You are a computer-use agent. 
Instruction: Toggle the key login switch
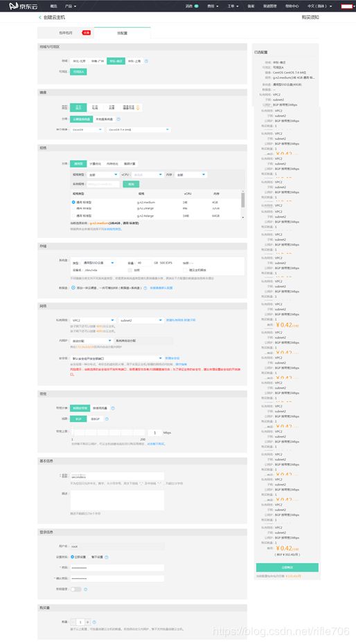point(75,589)
